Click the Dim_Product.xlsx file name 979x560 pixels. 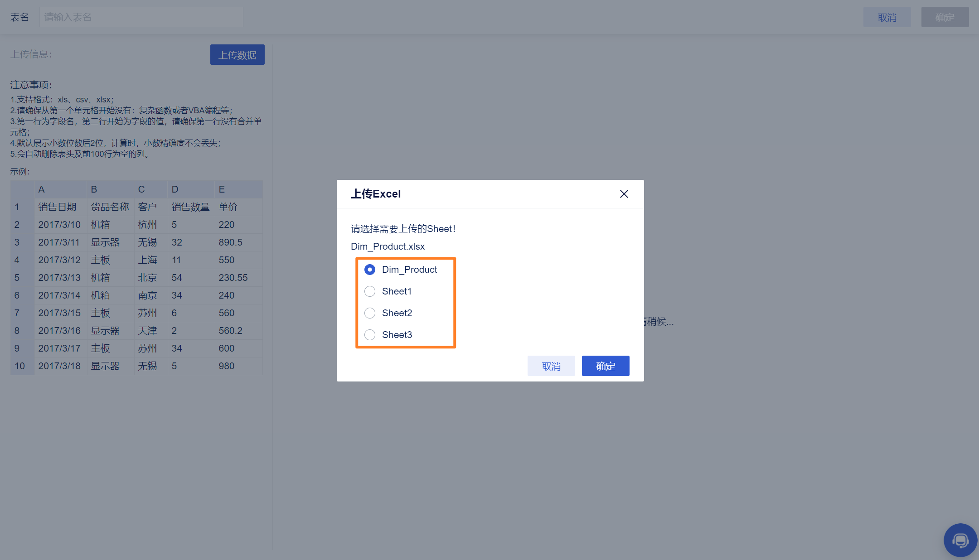[388, 246]
